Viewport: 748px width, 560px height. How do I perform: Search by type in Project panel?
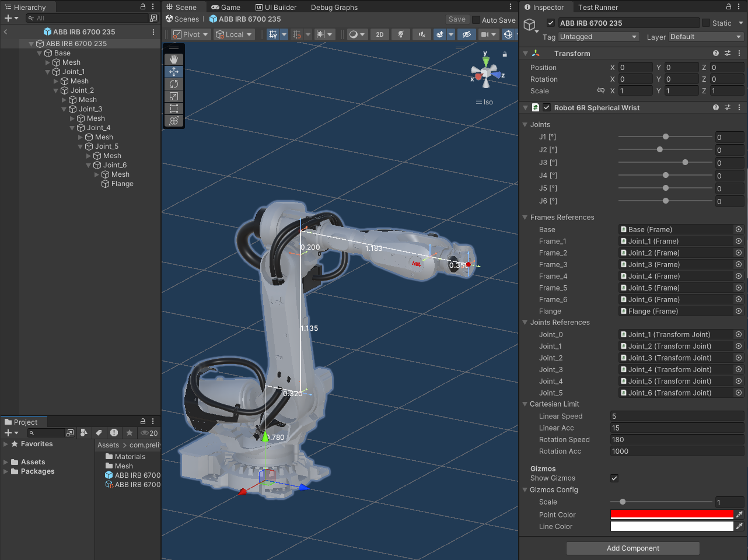click(84, 433)
